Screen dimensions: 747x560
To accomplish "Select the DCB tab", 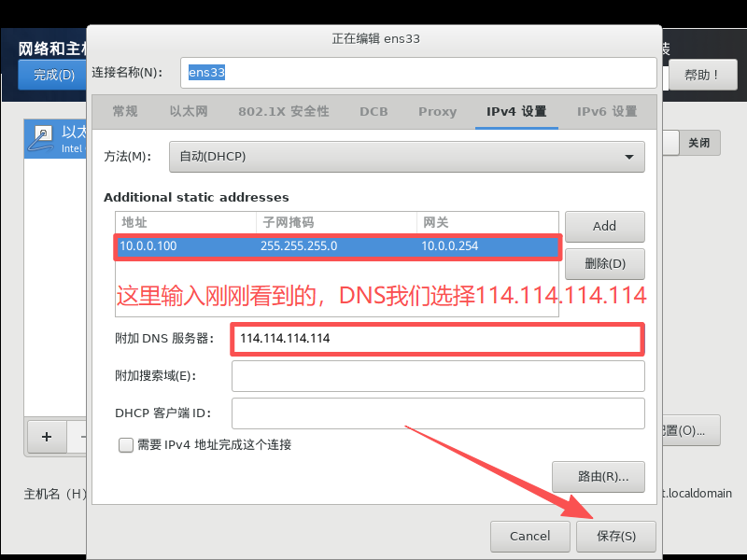I will [373, 111].
